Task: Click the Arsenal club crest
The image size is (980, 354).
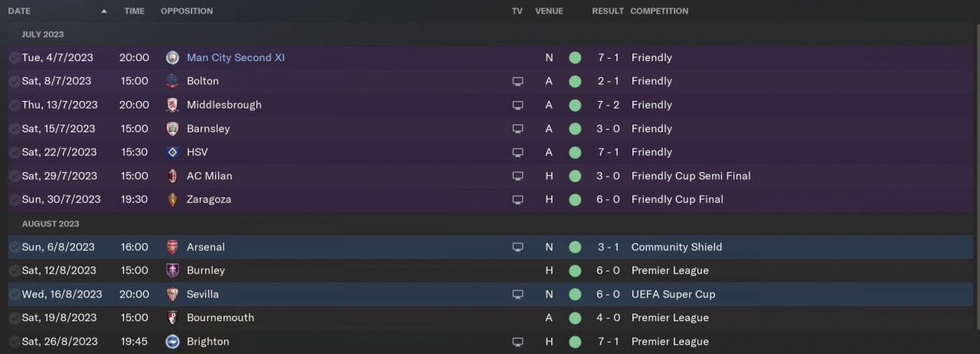Action: pos(172,247)
